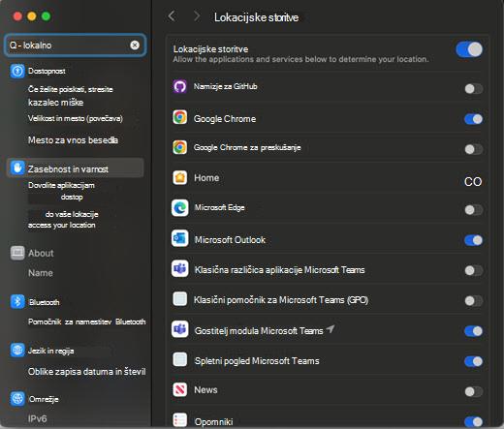This screenshot has height=429, width=504.
Task: Click the Microsoft Edge icon
Action: click(179, 207)
